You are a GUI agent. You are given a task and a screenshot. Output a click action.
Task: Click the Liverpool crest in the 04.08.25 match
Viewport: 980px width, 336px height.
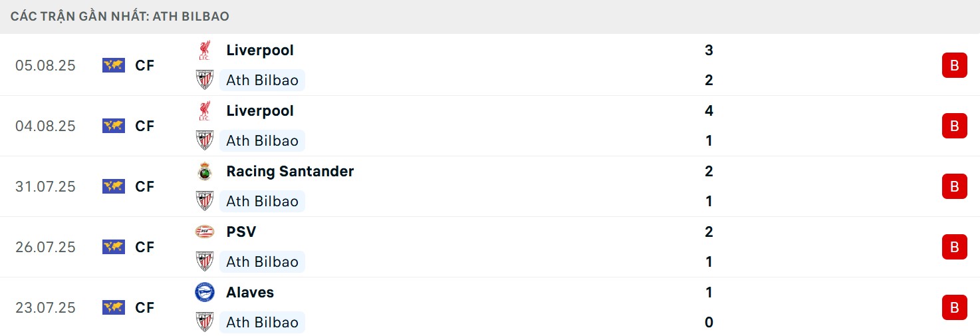(204, 111)
